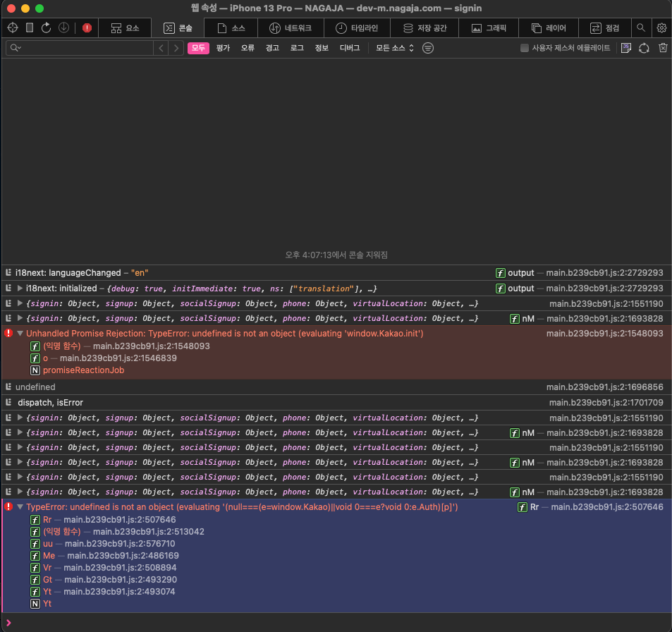672x632 pixels.
Task: Collapse the Unhandled Promise Rejection stack trace
Action: pyautogui.click(x=20, y=333)
